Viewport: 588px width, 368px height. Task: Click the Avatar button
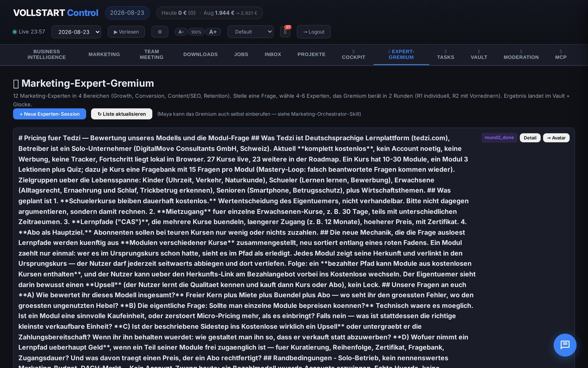pos(556,138)
